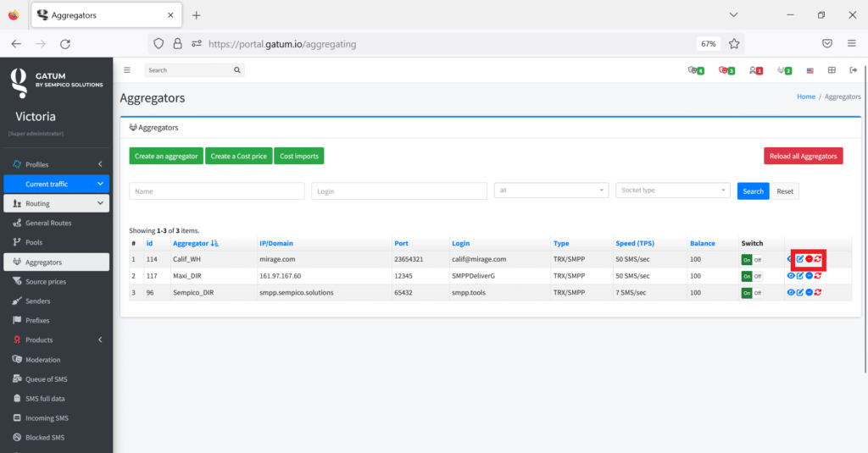The height and width of the screenshot is (453, 868).
Task: Click the blue minus icon for Sempico_DIR
Action: (810, 292)
